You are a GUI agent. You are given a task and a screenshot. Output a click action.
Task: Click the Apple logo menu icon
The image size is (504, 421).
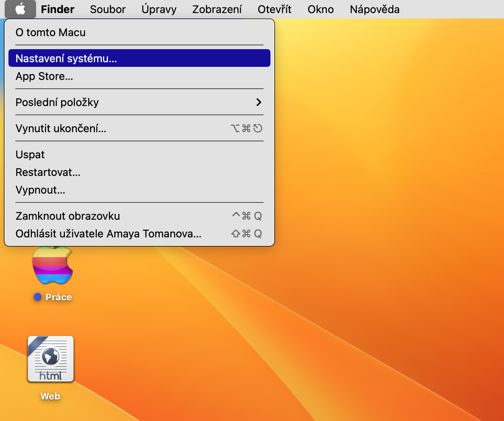point(20,9)
